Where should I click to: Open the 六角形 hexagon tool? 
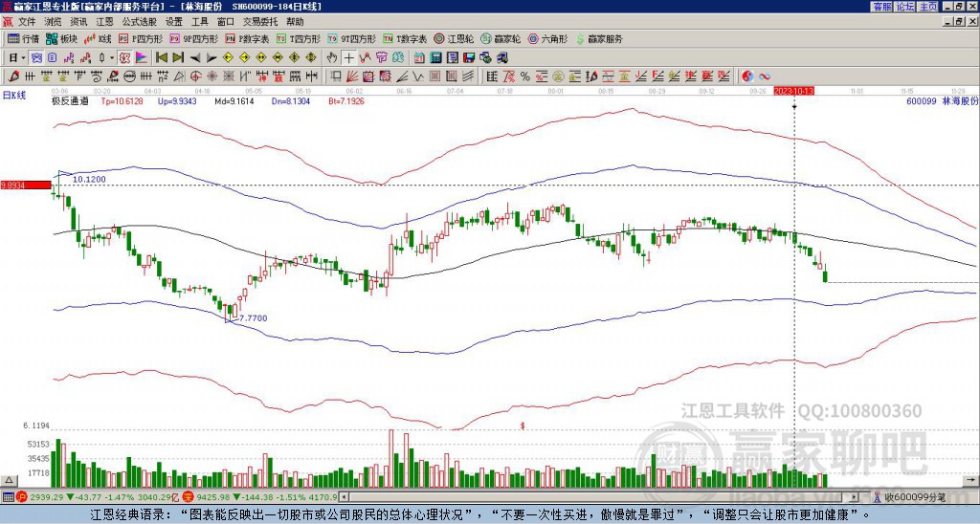547,38
